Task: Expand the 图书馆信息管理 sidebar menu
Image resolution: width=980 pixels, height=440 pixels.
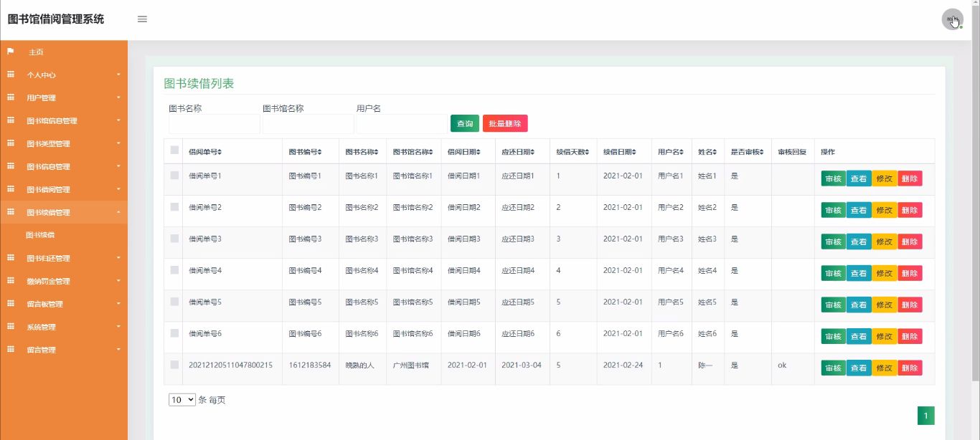Action: coord(64,120)
